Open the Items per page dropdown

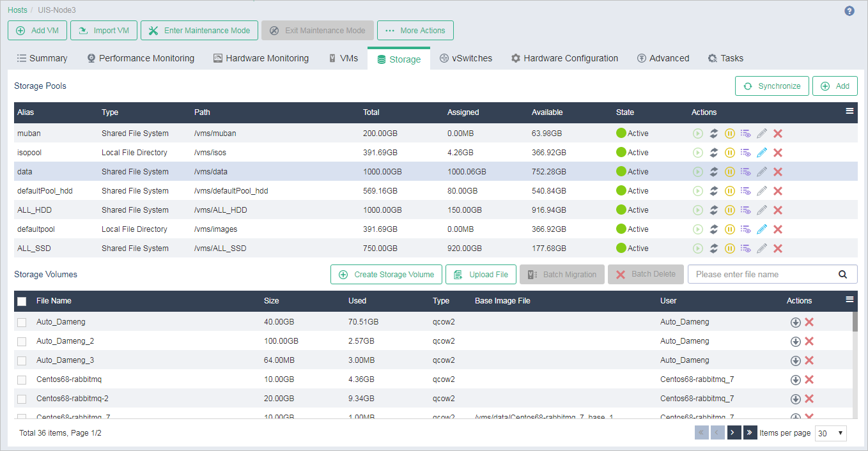click(x=831, y=433)
